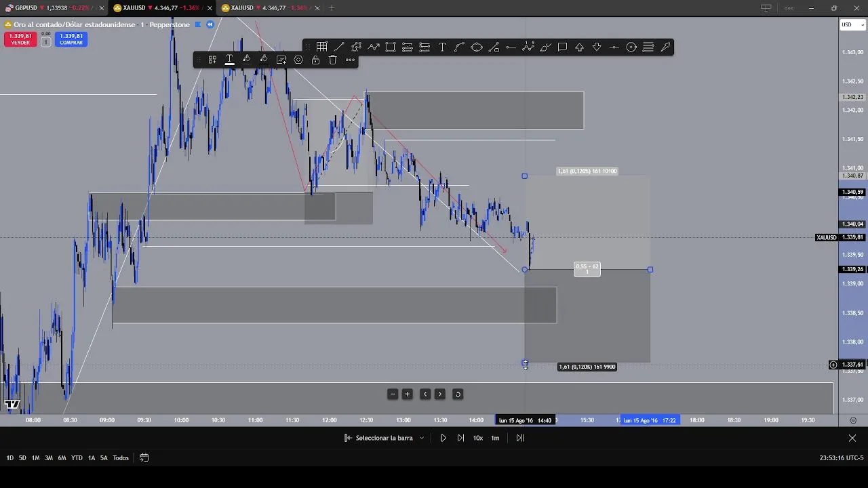Viewport: 868px width, 488px height.
Task: Select the arc/angle line tool
Action: (494, 47)
